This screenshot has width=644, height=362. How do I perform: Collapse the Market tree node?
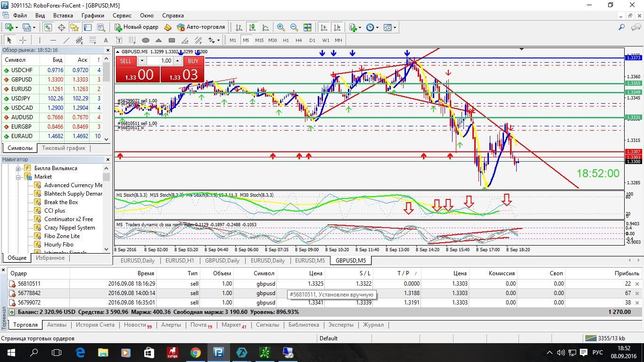pyautogui.click(x=19, y=177)
